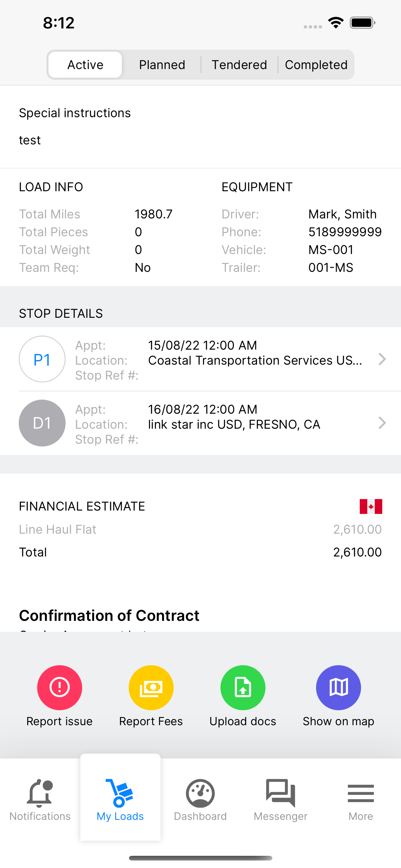Tap driver phone number 5189999999
The width and height of the screenshot is (401, 868).
[345, 232]
